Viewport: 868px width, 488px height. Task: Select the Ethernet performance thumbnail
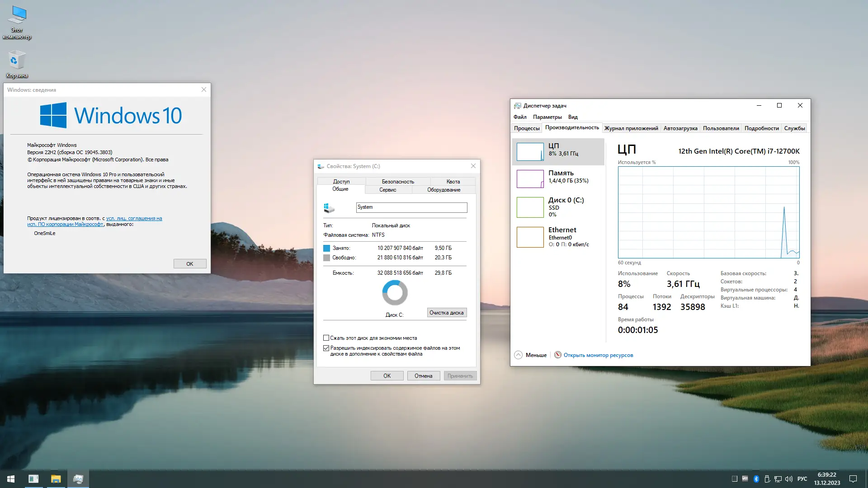coord(530,237)
